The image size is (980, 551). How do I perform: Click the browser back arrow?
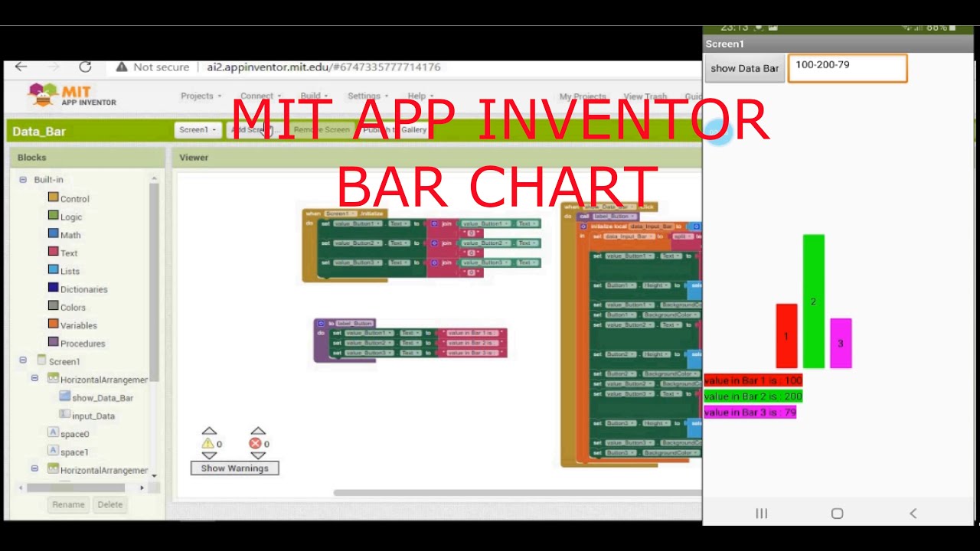[x=21, y=67]
